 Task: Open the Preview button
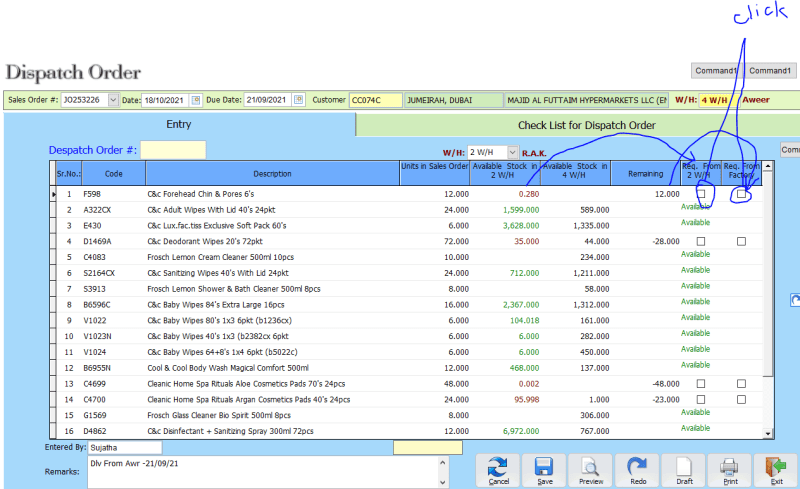pyautogui.click(x=590, y=470)
